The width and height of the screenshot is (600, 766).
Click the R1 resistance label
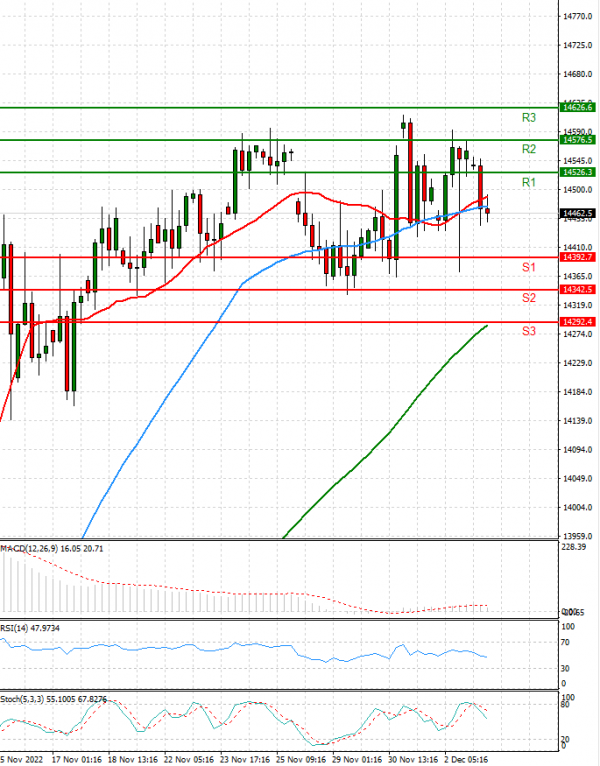[x=529, y=183]
